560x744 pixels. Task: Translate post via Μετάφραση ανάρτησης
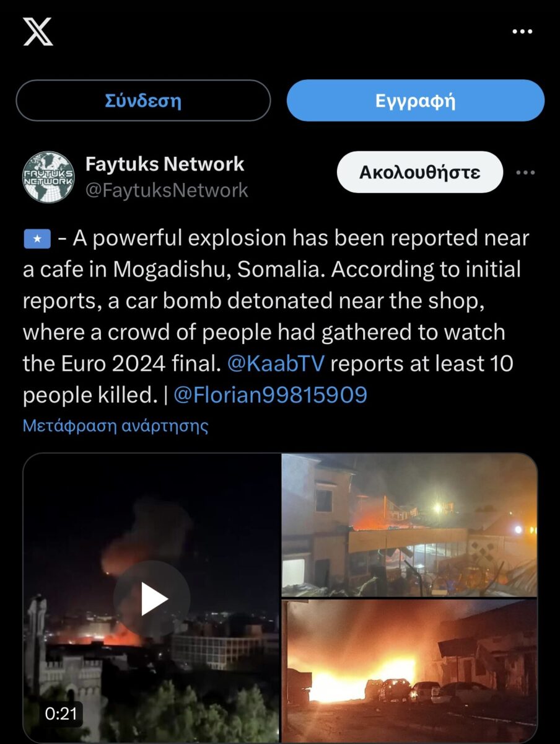pyautogui.click(x=115, y=426)
